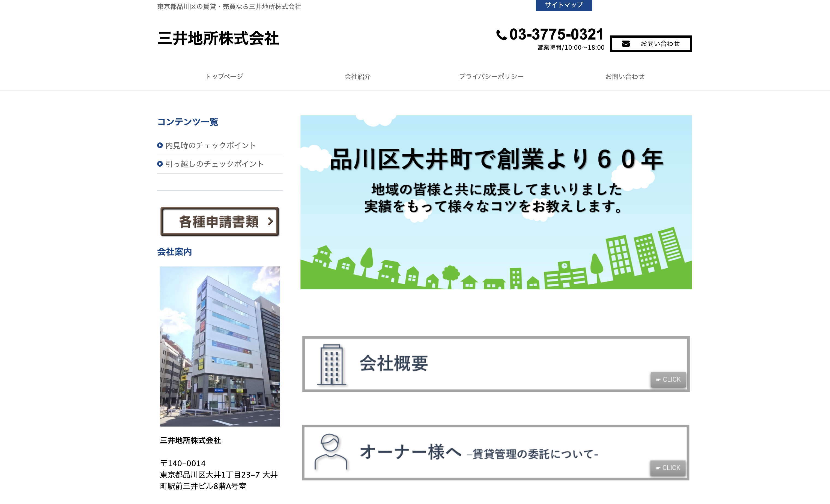Open the オーナー様へ banner
This screenshot has height=504, width=830.
(x=495, y=452)
